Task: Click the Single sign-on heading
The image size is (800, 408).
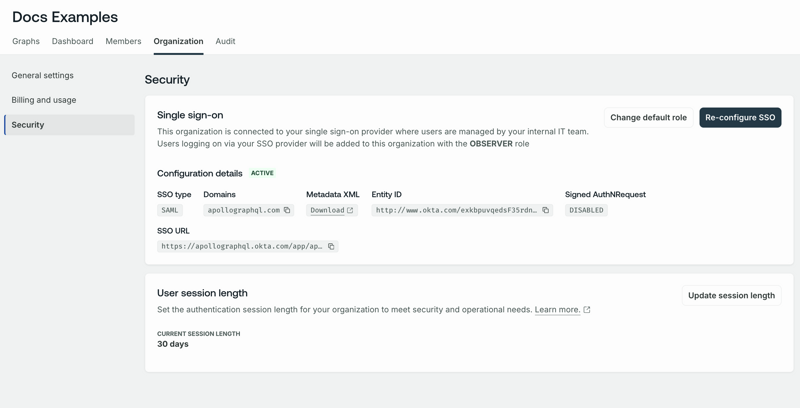Action: (190, 115)
